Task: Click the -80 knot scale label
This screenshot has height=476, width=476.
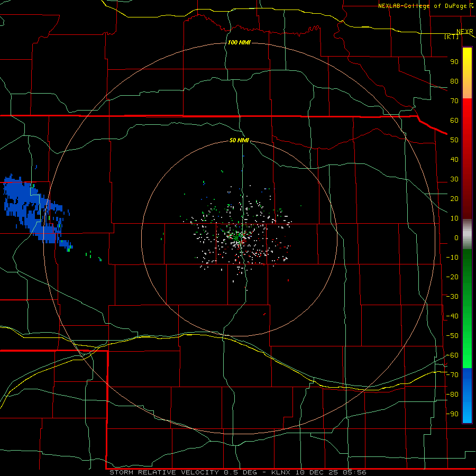Action: [x=452, y=395]
